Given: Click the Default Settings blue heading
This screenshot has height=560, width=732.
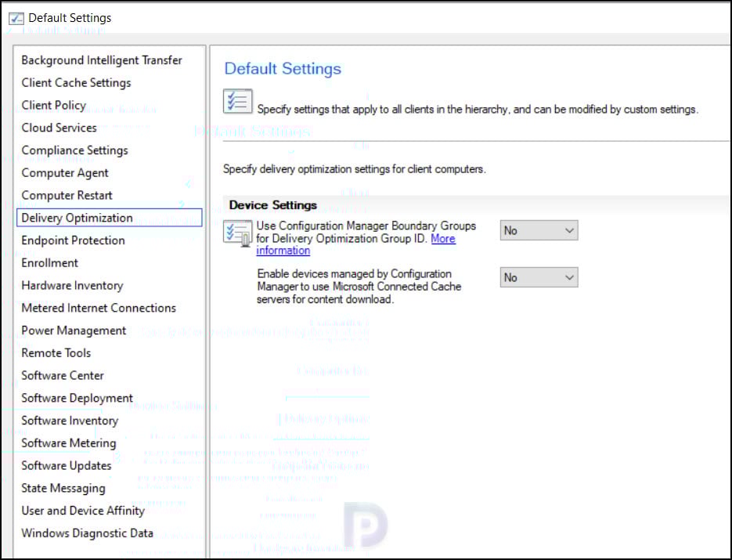Looking at the screenshot, I should click(283, 69).
